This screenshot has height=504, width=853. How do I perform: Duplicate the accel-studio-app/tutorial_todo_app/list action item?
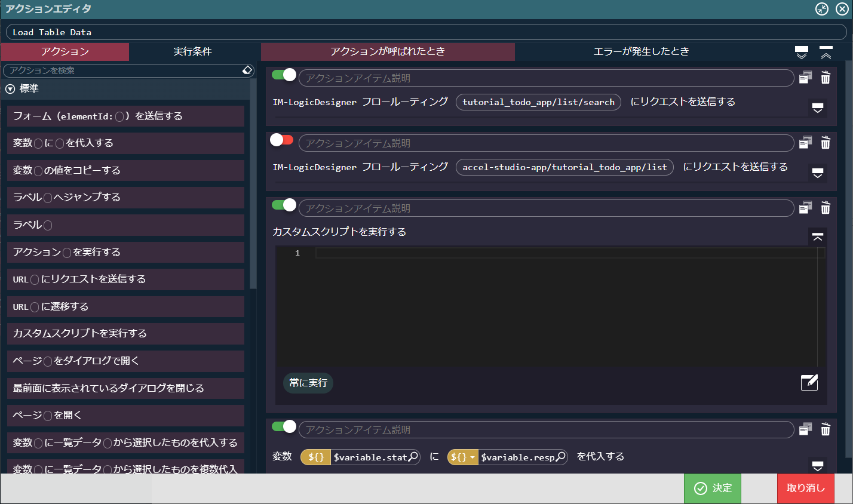(805, 143)
